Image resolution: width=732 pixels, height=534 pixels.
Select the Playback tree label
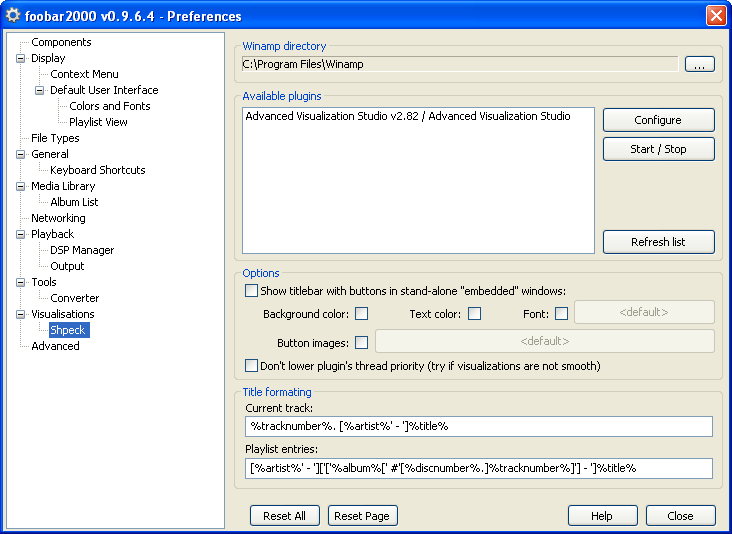click(52, 234)
